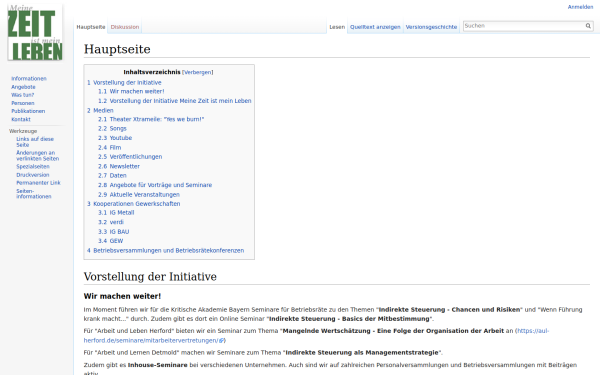Image resolution: width=600 pixels, height=375 pixels.
Task: Jump to 2.9 Aktuelle Veranstaltungen
Action: click(139, 195)
